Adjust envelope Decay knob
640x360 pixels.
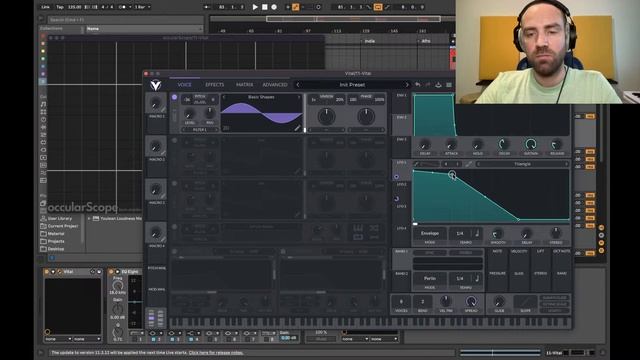[504, 144]
